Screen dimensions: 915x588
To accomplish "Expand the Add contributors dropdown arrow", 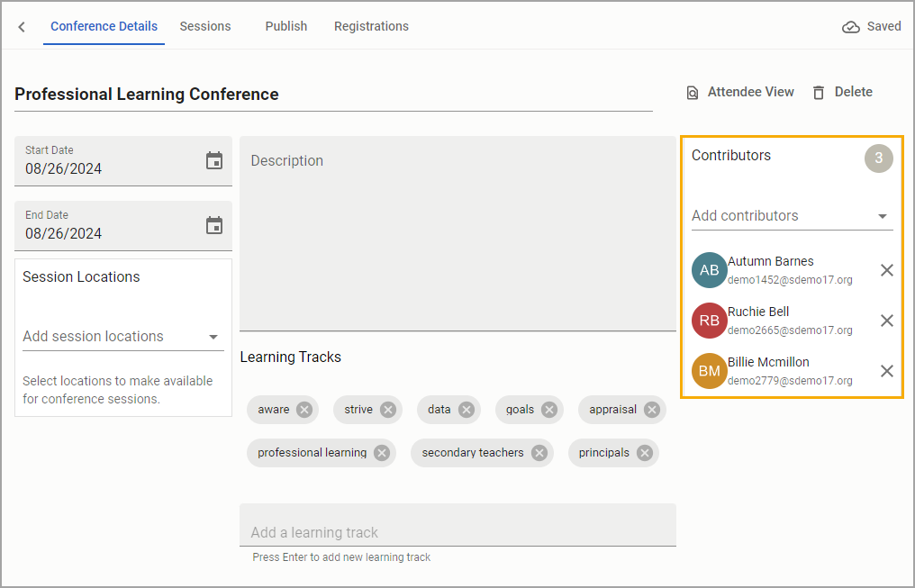I will [883, 216].
